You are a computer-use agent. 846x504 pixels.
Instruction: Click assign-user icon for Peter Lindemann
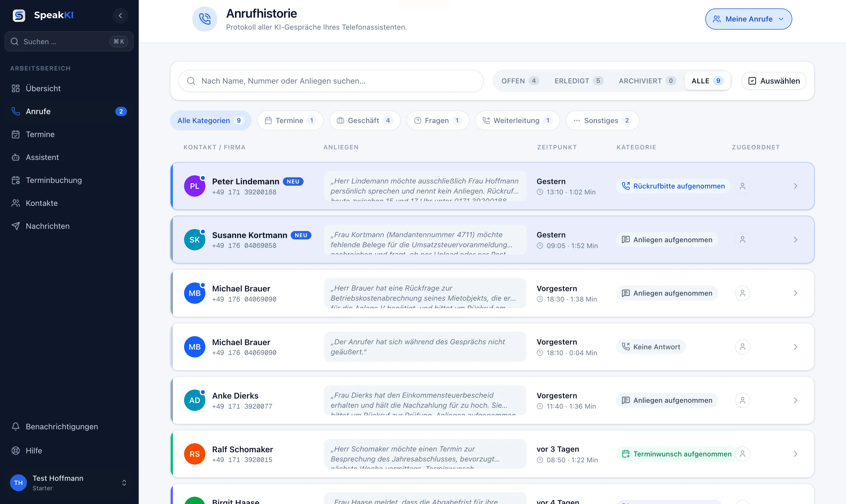(x=742, y=186)
